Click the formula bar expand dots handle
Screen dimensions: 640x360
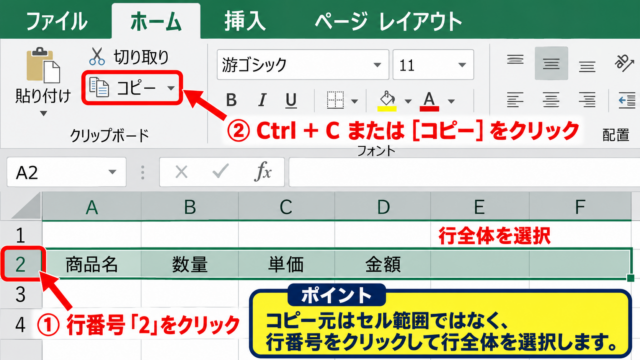[142, 173]
